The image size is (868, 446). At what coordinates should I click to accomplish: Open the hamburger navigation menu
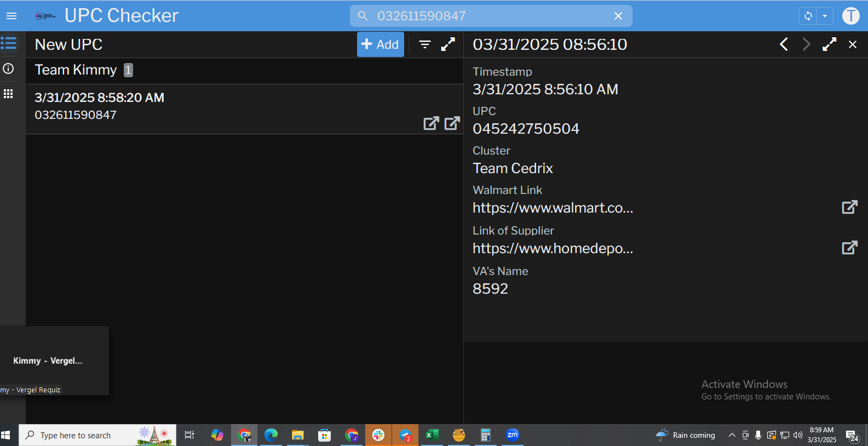[12, 16]
